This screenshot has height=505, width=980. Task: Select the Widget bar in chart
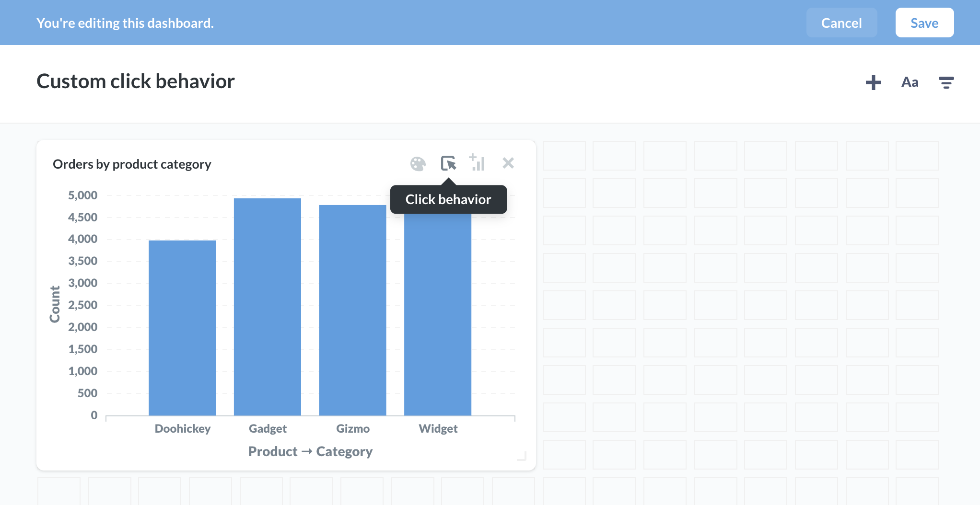click(437, 316)
